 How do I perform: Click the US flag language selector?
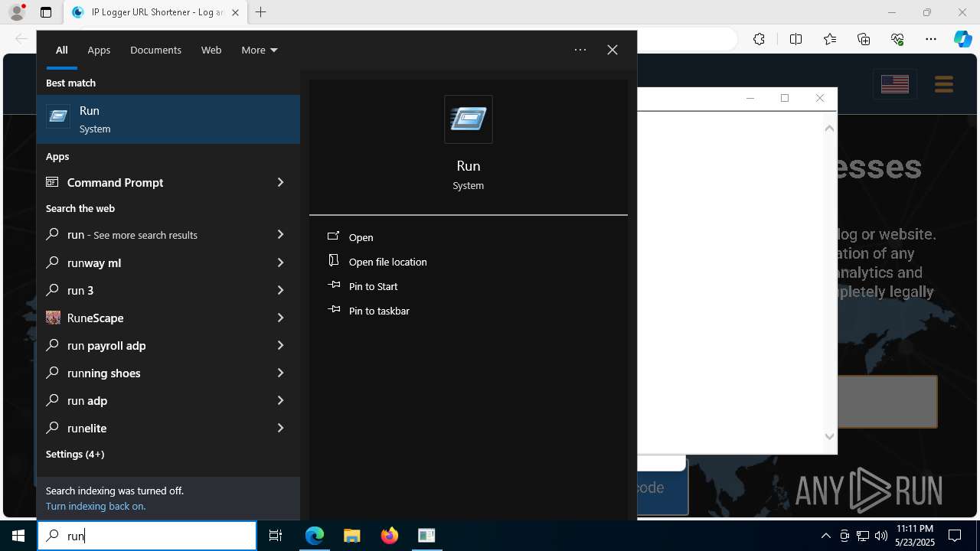coord(894,83)
